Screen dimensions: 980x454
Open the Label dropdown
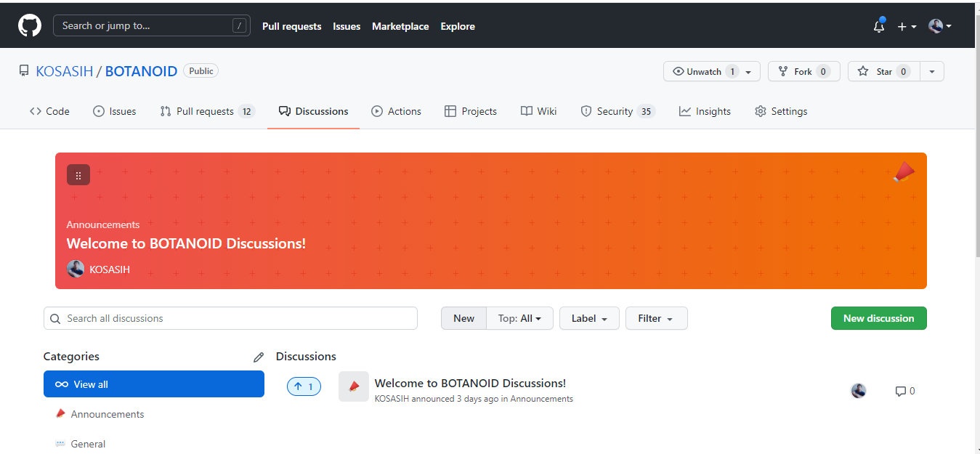589,318
